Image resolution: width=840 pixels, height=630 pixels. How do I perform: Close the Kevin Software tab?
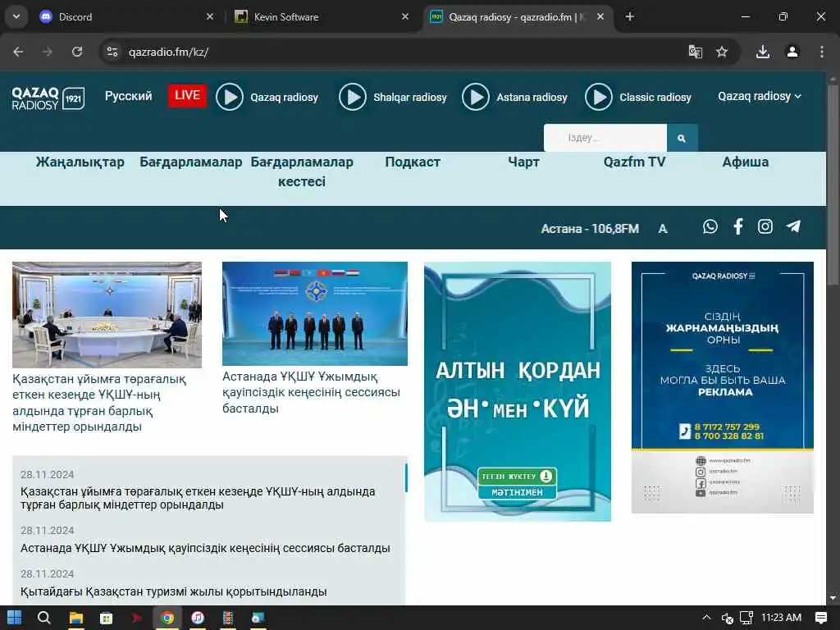click(405, 16)
